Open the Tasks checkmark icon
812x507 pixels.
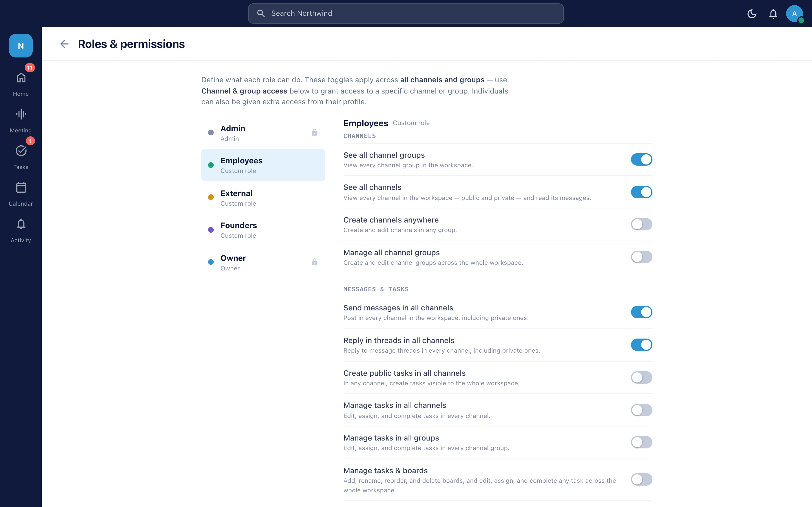pos(21,151)
